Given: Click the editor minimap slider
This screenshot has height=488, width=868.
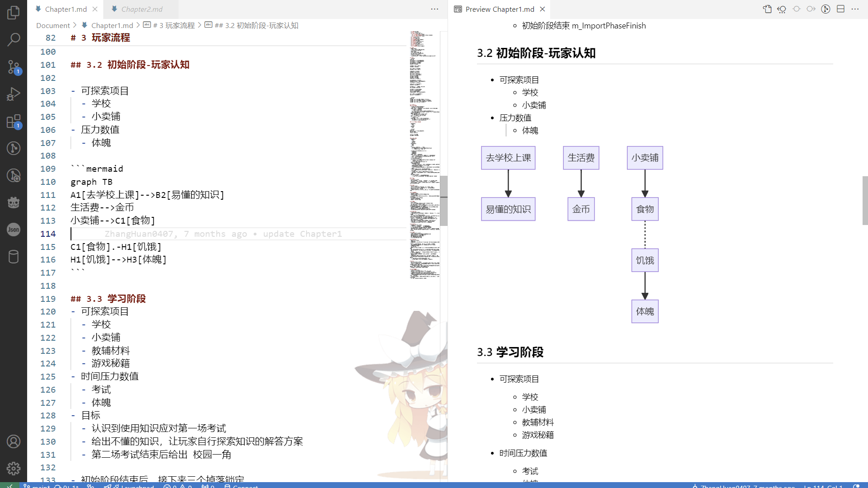Looking at the screenshot, I should [x=444, y=201].
